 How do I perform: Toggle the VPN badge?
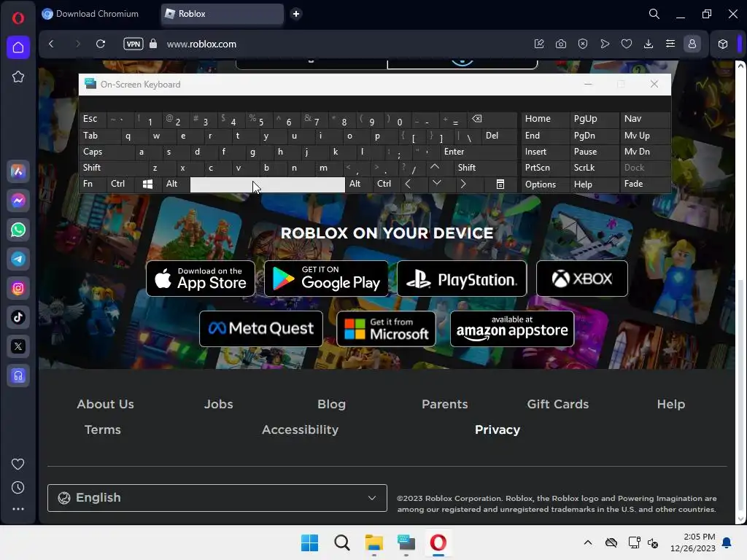coord(133,44)
